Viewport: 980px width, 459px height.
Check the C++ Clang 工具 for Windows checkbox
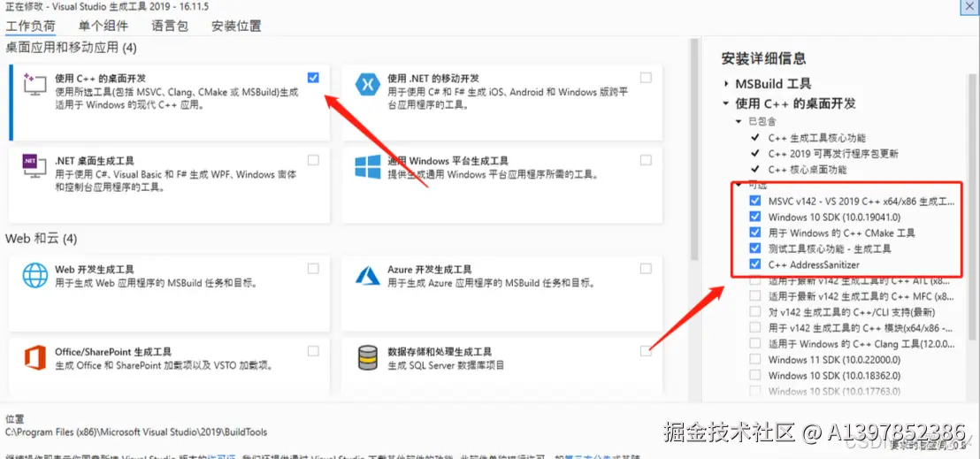pyautogui.click(x=755, y=343)
